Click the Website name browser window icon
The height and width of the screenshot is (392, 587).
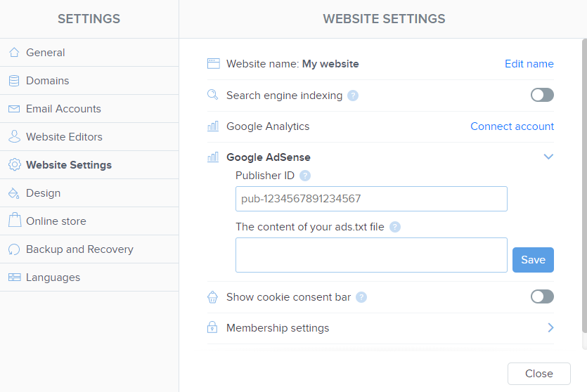click(x=214, y=64)
